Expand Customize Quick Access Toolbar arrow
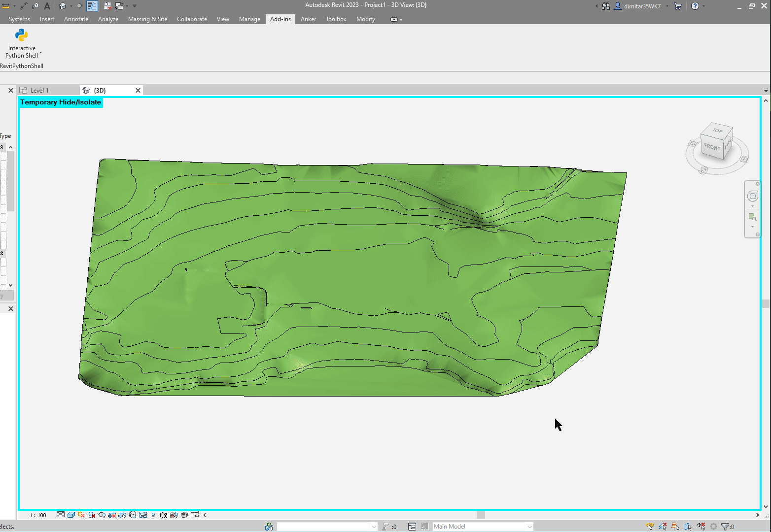 pyautogui.click(x=135, y=6)
